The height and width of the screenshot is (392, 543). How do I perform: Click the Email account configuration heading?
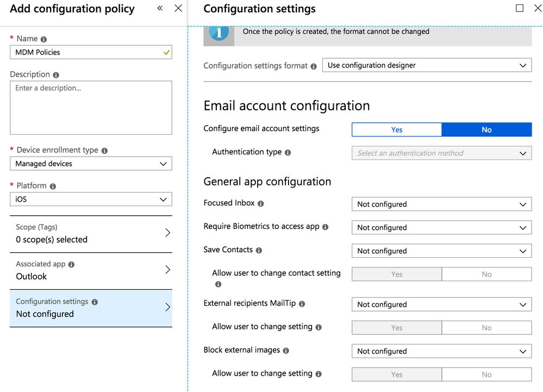point(287,105)
